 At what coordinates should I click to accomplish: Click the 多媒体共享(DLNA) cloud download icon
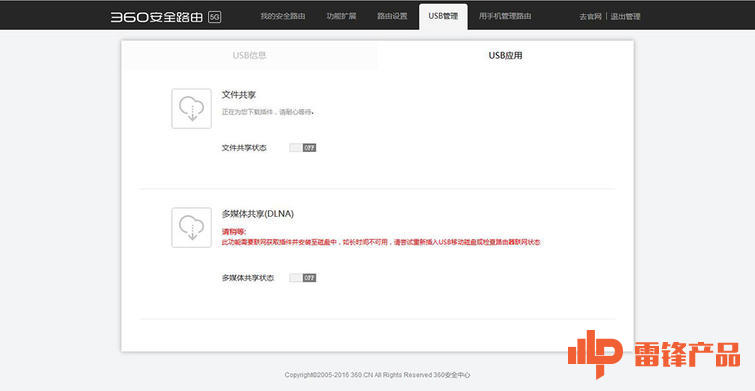[x=192, y=228]
